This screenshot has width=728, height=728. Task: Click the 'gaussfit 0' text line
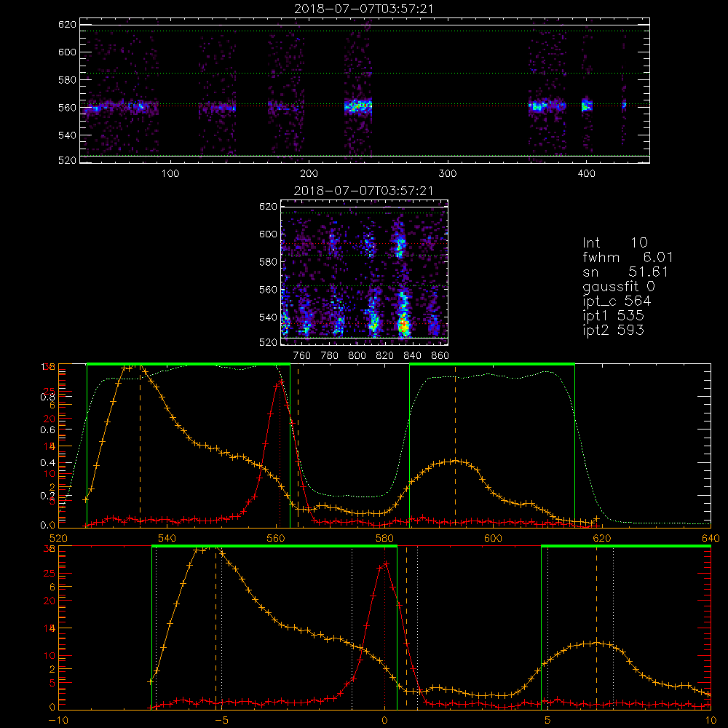tap(619, 287)
